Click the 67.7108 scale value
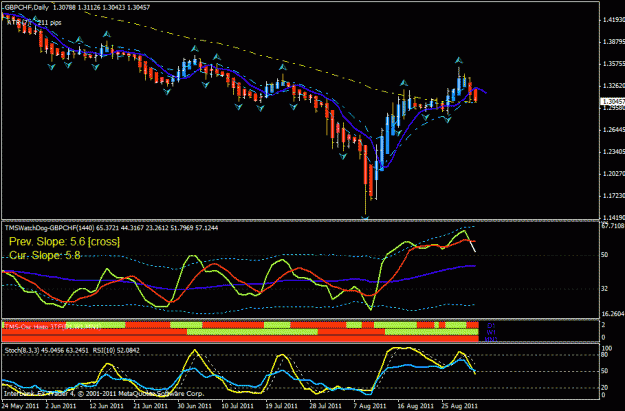This screenshot has width=625, height=411. point(613,226)
